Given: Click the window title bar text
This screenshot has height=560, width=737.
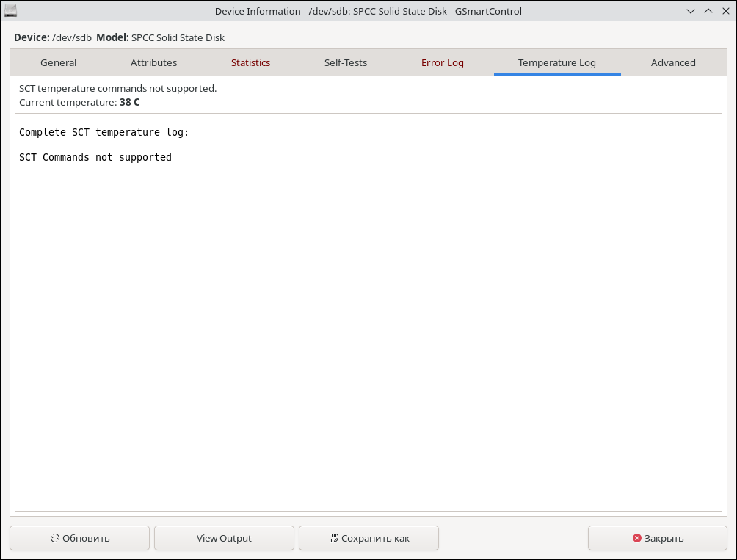Looking at the screenshot, I should (368, 11).
